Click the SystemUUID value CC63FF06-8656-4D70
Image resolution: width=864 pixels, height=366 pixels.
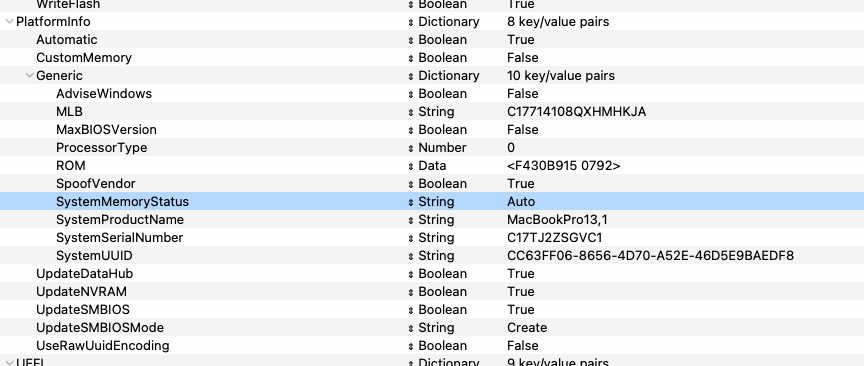[x=651, y=256]
